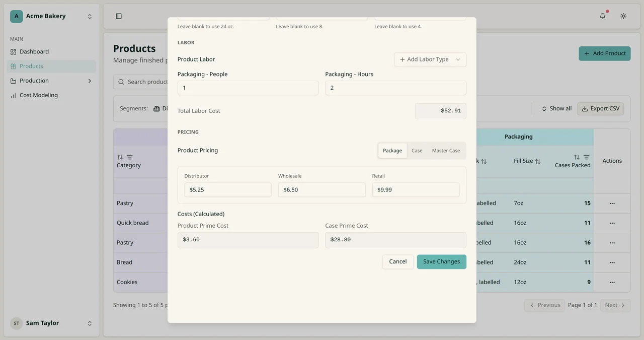Click the Dashboard grid icon

[x=14, y=52]
